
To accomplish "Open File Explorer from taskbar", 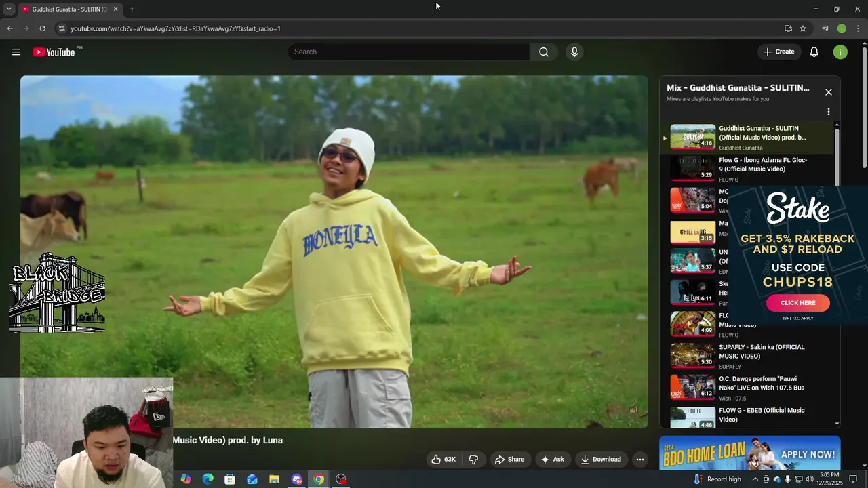I will point(274,479).
